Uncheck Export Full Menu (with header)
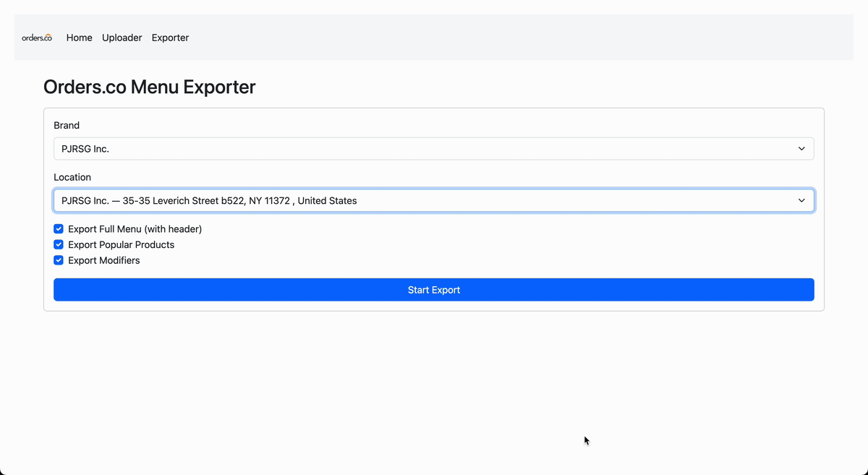The image size is (868, 475). (x=58, y=228)
